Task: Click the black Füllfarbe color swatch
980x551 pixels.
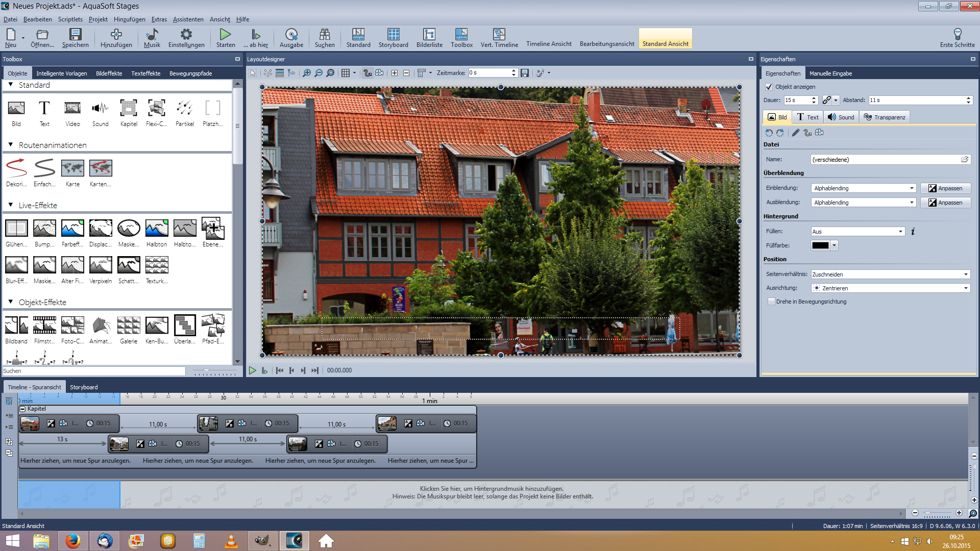Action: tap(820, 245)
